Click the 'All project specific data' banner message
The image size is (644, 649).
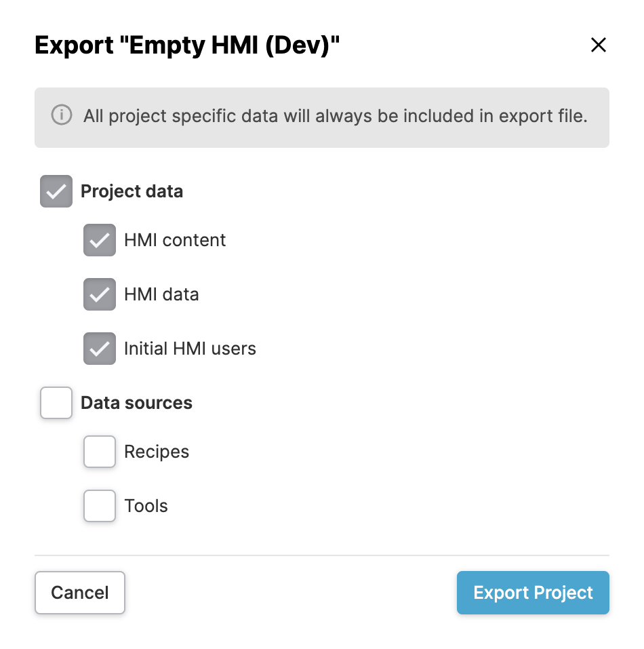click(x=336, y=116)
